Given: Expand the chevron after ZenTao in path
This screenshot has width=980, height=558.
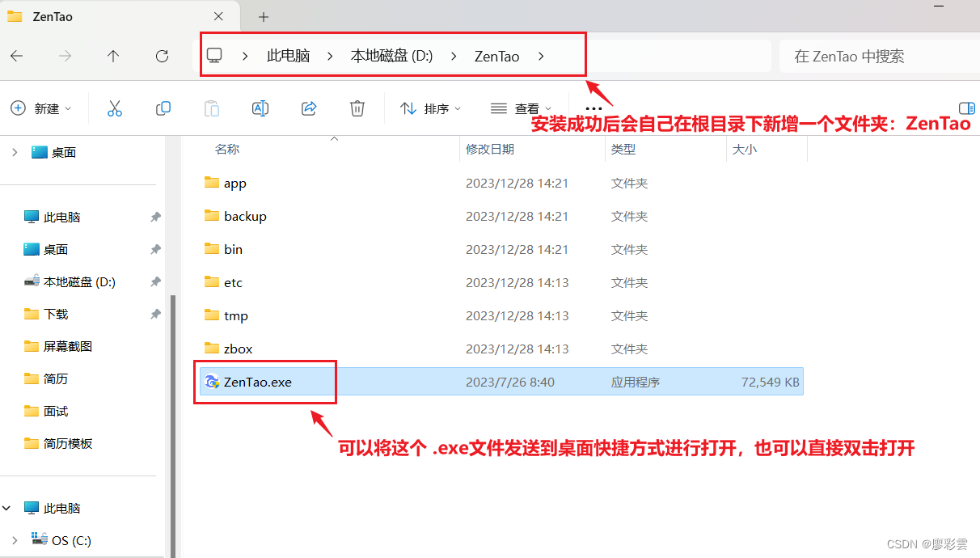Looking at the screenshot, I should click(x=542, y=56).
